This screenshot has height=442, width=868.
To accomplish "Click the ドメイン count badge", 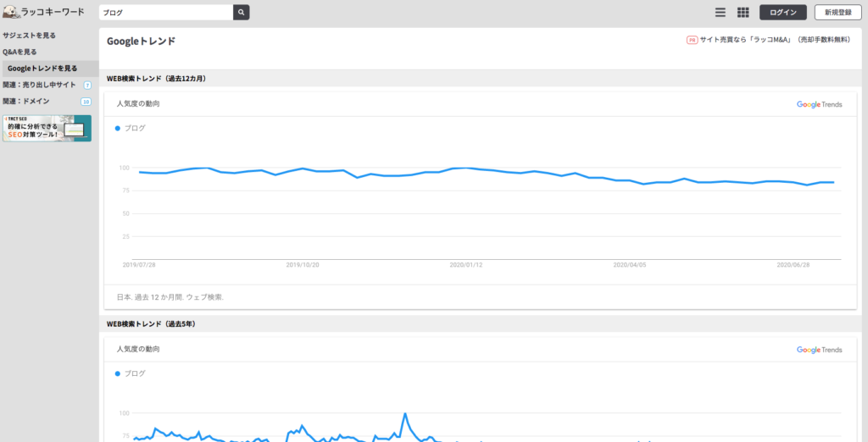I will coord(86,102).
